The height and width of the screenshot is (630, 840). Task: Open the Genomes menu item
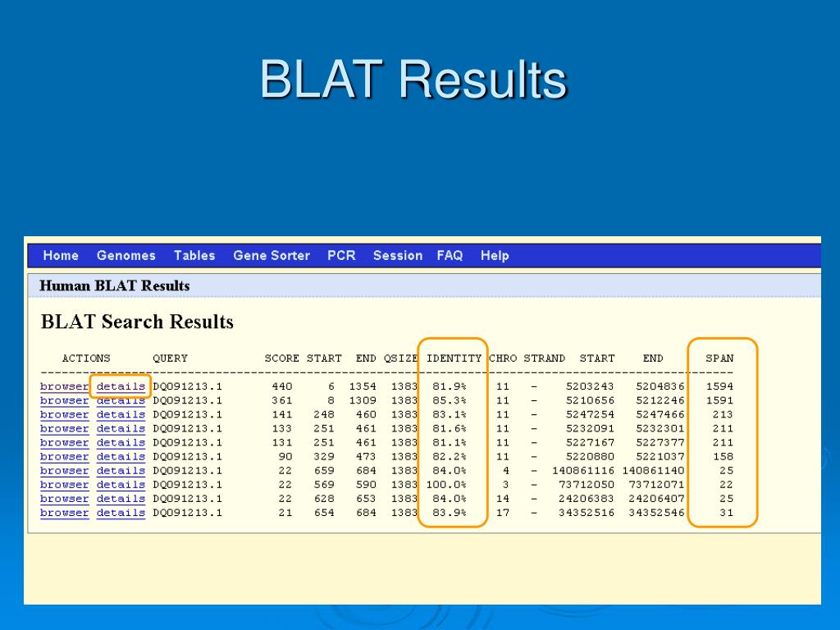tap(126, 256)
